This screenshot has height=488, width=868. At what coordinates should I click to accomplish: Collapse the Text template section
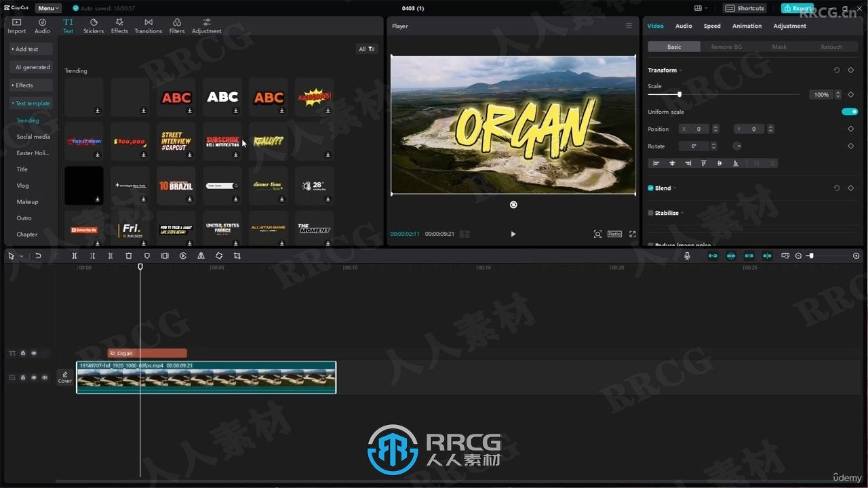click(x=31, y=103)
